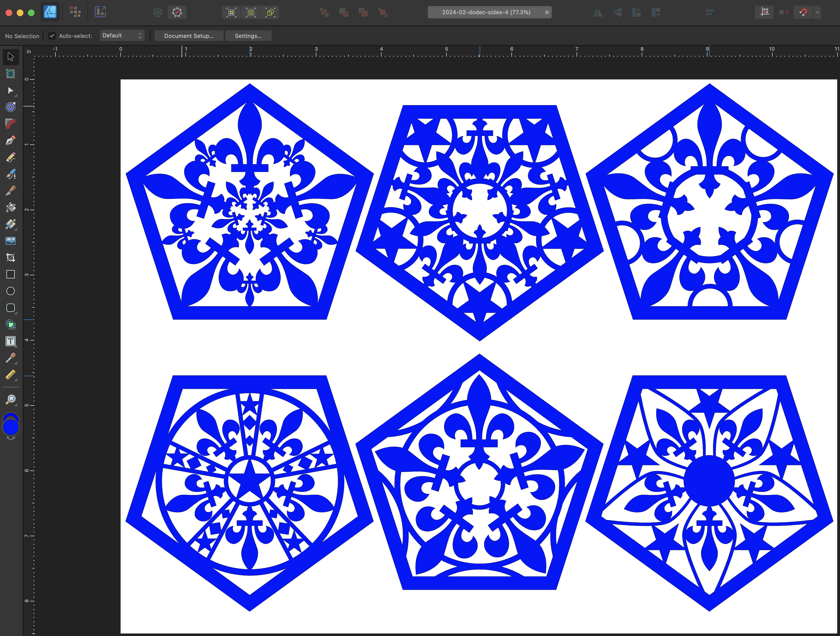The width and height of the screenshot is (840, 636).
Task: Select the Color Picker eyedropper tool
Action: tap(11, 358)
